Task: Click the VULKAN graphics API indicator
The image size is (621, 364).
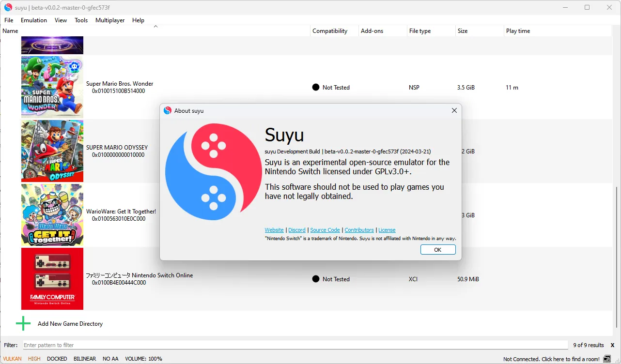Action: pyautogui.click(x=11, y=359)
